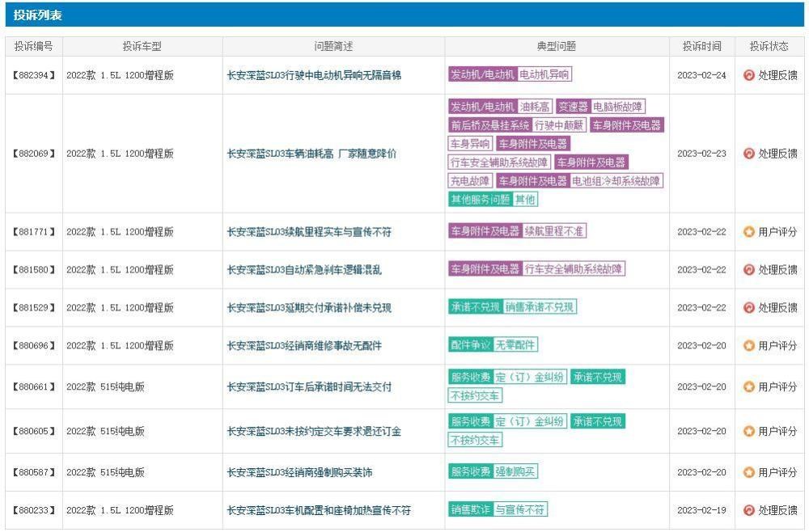Open complaint 长安深蓝SL03续航里程实车与宣传不符
Image resolution: width=809 pixels, height=532 pixels.
coord(309,232)
